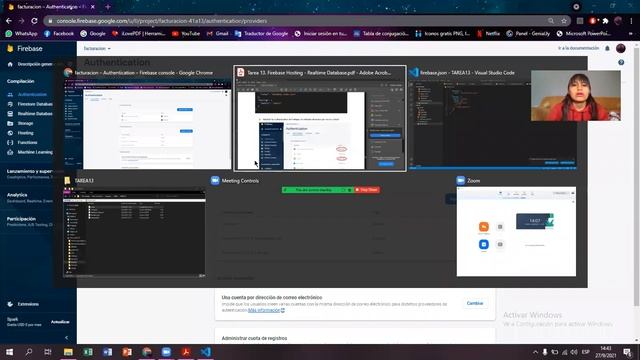The image size is (640, 360).
Task: Go back in Chrome
Action: (9, 21)
